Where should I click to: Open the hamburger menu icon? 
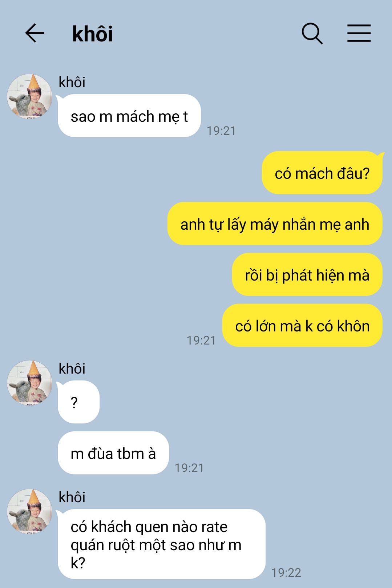[x=359, y=33]
